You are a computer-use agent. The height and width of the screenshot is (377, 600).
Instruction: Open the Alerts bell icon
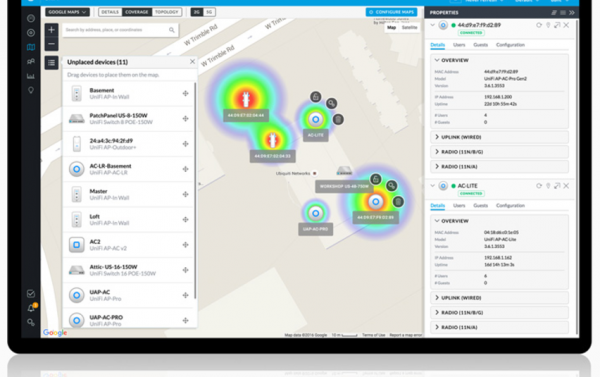(x=31, y=308)
